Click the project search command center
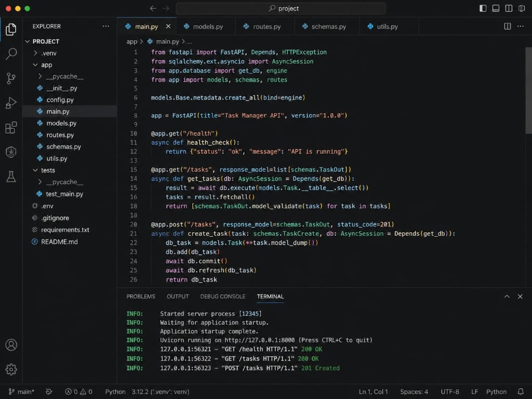 click(281, 8)
